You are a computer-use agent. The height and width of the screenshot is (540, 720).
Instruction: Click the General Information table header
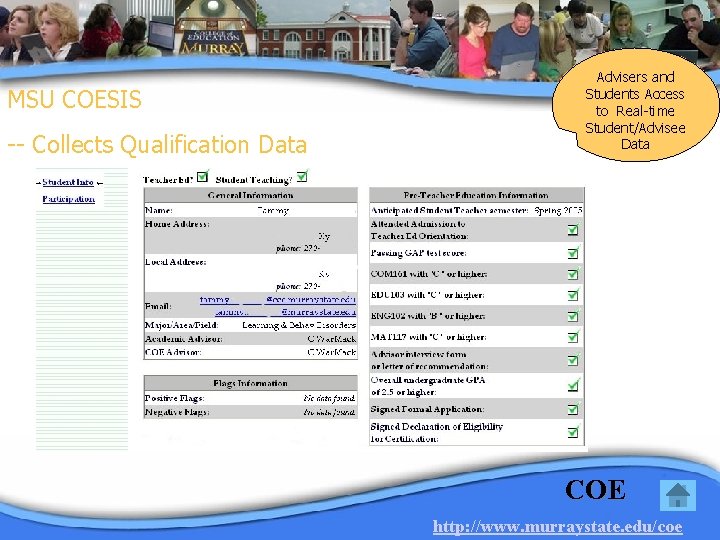pyautogui.click(x=251, y=195)
